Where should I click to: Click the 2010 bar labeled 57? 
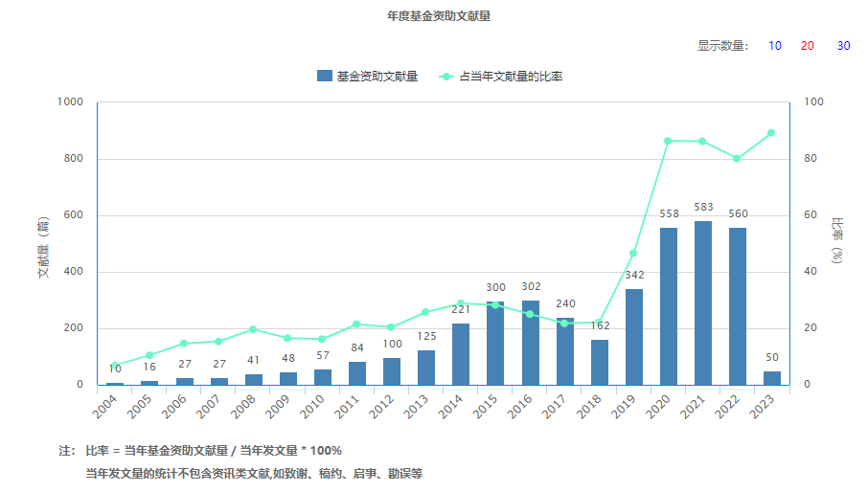click(x=323, y=377)
